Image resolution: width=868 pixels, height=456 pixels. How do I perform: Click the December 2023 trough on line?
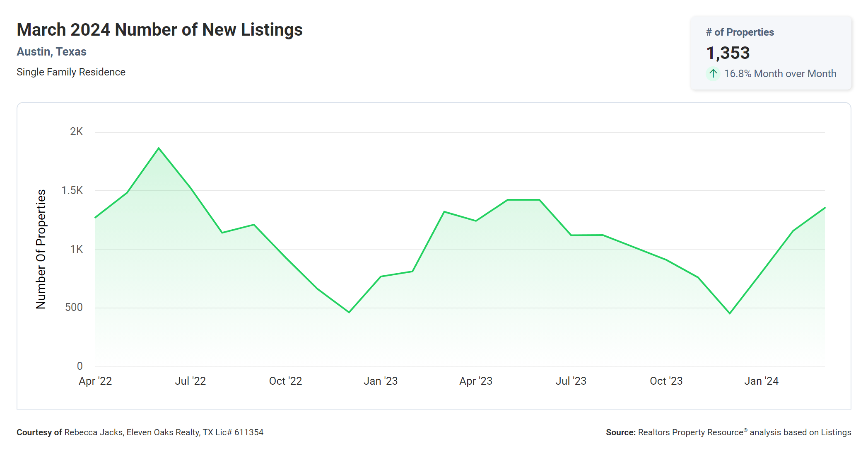(730, 313)
